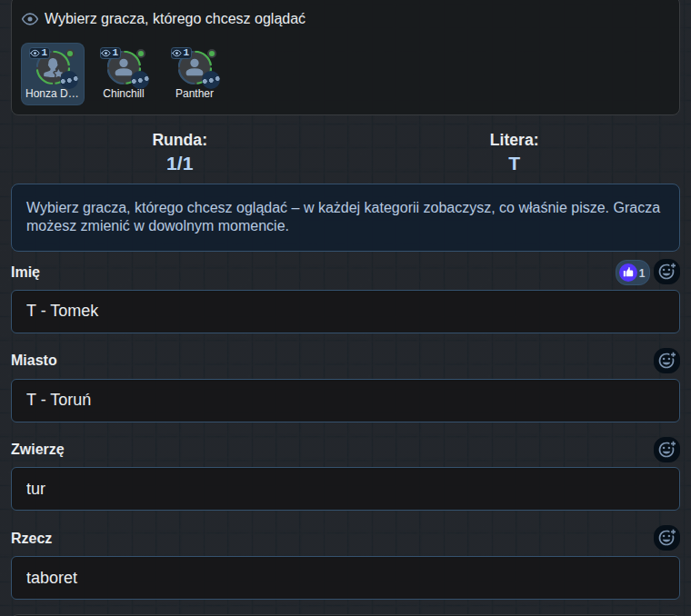This screenshot has height=616, width=691.
Task: Click the thumbs-up reaction on Imię
Action: click(633, 273)
